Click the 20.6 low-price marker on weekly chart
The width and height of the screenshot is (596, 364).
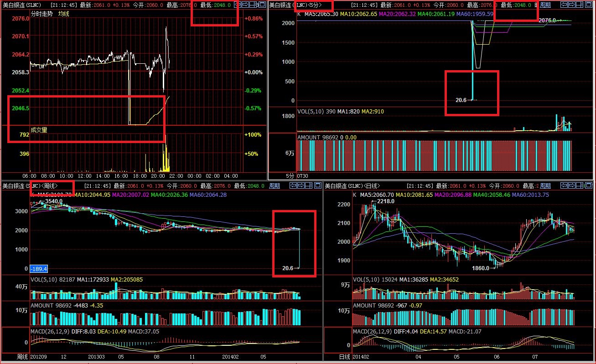pos(288,268)
